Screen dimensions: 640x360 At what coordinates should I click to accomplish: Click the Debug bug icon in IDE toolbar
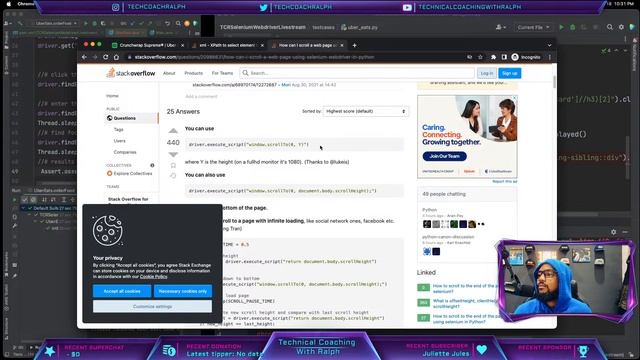572,27
